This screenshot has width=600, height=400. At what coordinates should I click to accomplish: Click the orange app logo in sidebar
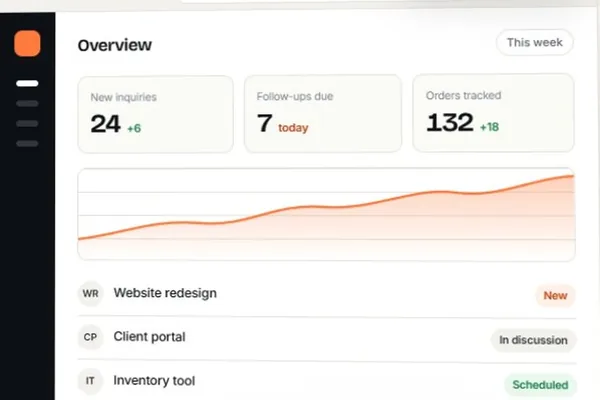(27, 44)
